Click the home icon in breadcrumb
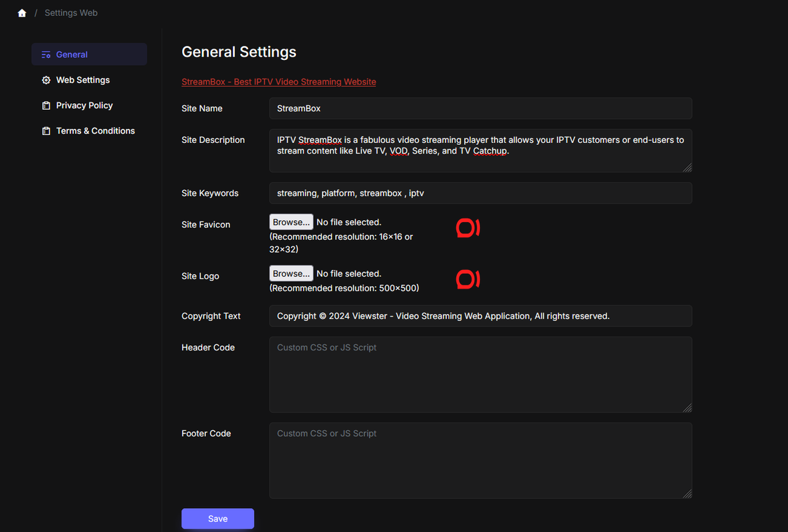Image resolution: width=788 pixels, height=532 pixels. (x=22, y=13)
